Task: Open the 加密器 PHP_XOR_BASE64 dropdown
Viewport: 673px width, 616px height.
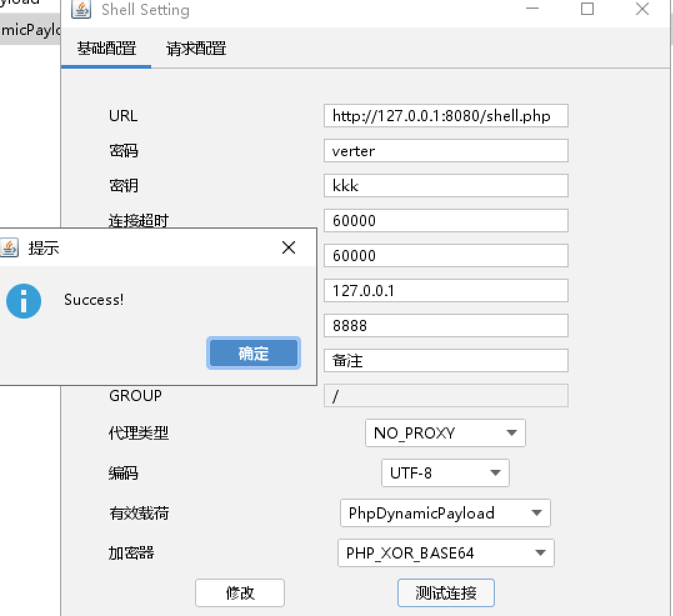Action: point(446,553)
